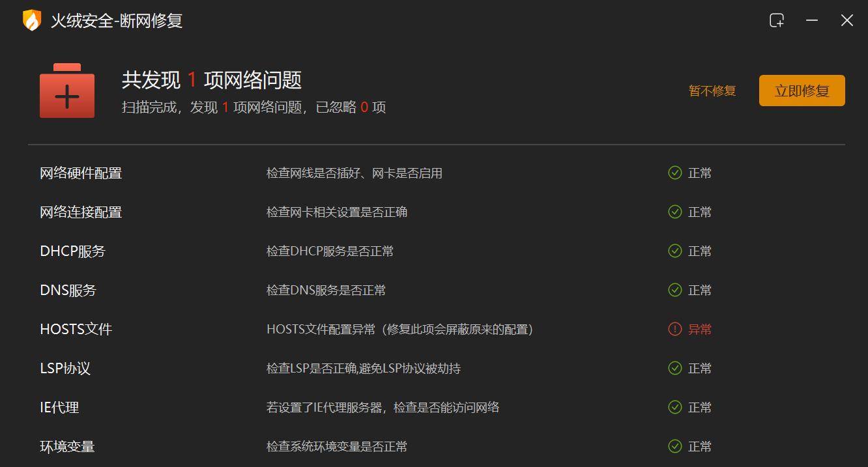868x467 pixels.
Task: Select the IE代理 item
Action: (59, 408)
